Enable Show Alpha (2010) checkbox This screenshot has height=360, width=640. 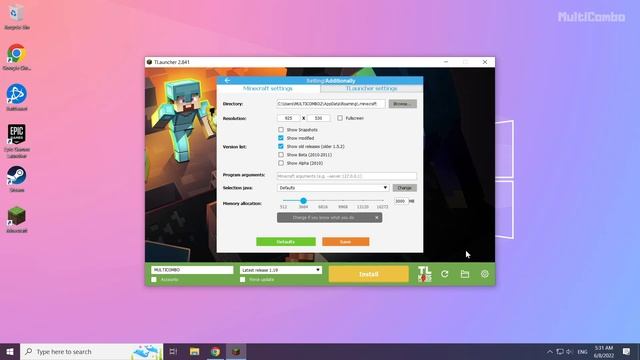click(281, 163)
